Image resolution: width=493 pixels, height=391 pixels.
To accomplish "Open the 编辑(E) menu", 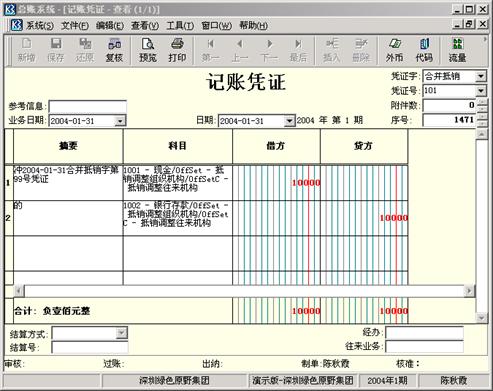I will tap(110, 25).
